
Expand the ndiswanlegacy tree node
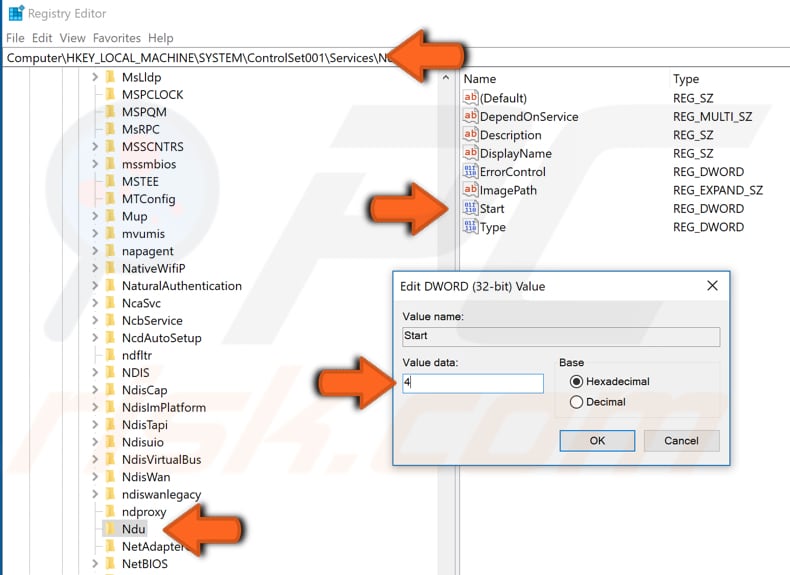95,494
